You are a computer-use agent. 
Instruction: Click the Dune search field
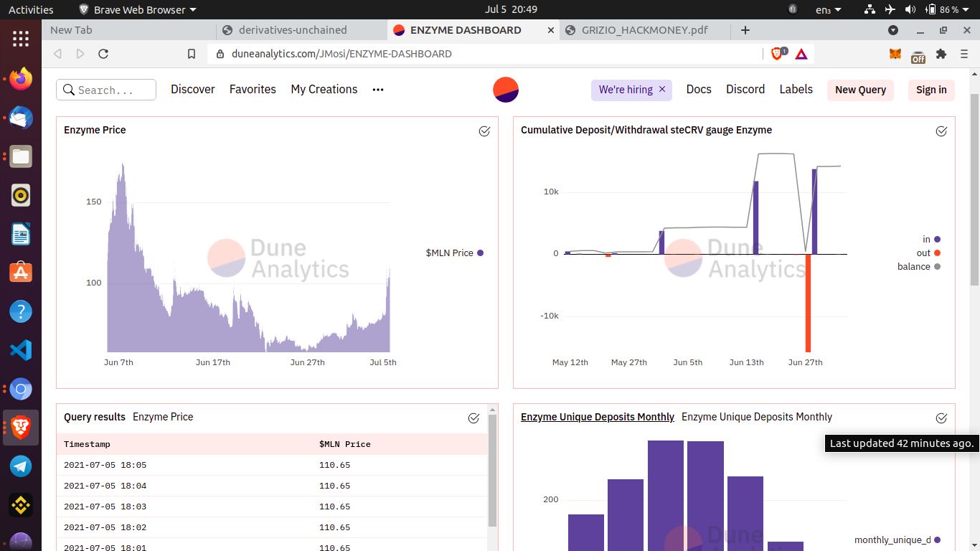tap(106, 90)
